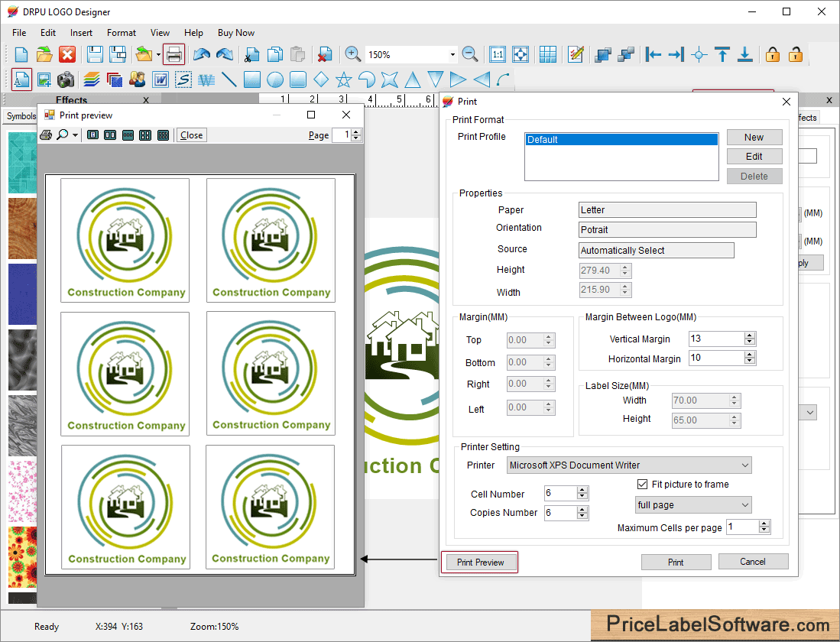Image resolution: width=840 pixels, height=642 pixels.
Task: Click the Page number field in Print preview
Action: (x=341, y=135)
